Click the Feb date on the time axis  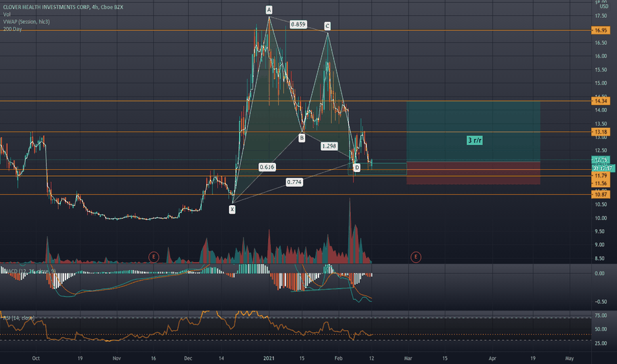click(x=338, y=359)
